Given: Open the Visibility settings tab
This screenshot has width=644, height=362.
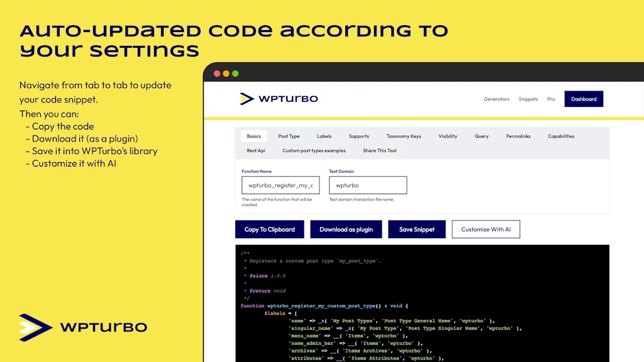Looking at the screenshot, I should pos(447,136).
